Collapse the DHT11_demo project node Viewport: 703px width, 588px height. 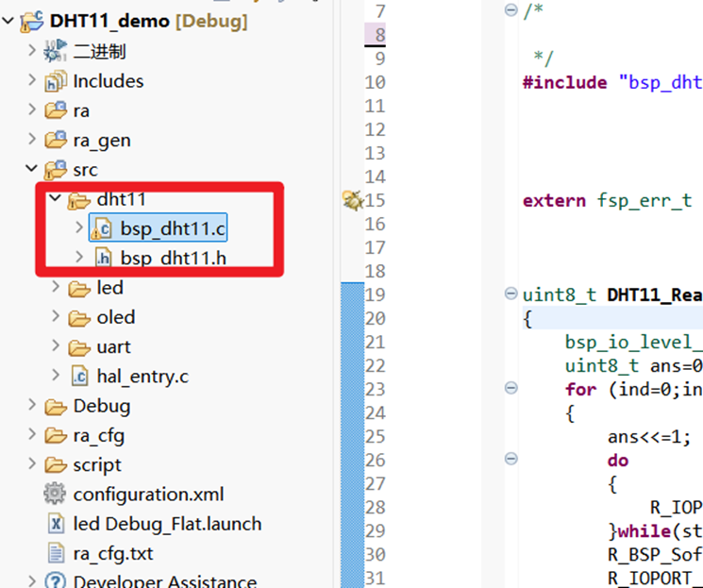(x=8, y=21)
